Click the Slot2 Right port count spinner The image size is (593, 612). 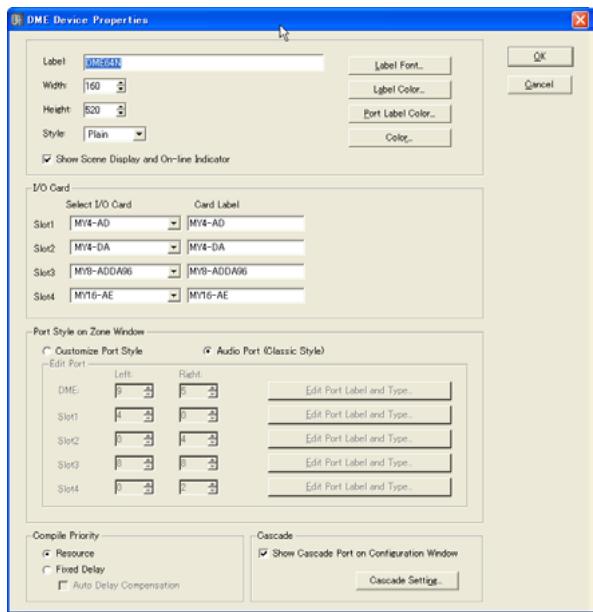[x=198, y=439]
